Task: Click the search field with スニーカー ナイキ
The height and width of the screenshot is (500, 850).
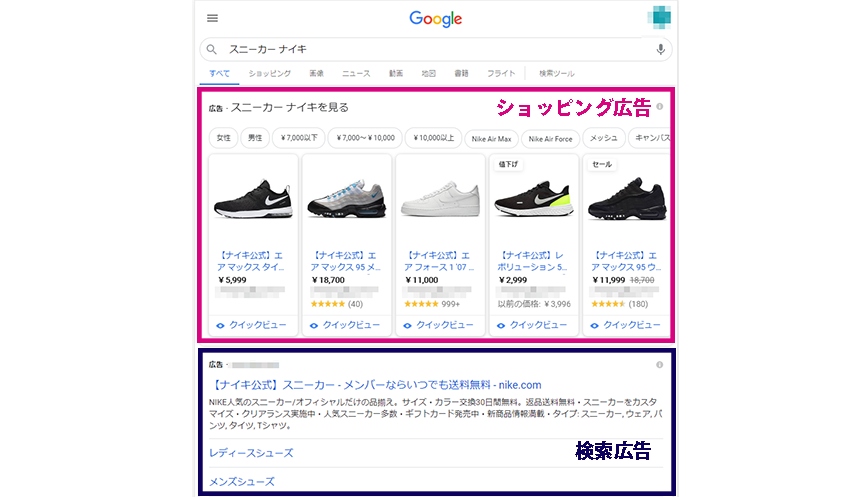Action: pyautogui.click(x=436, y=49)
